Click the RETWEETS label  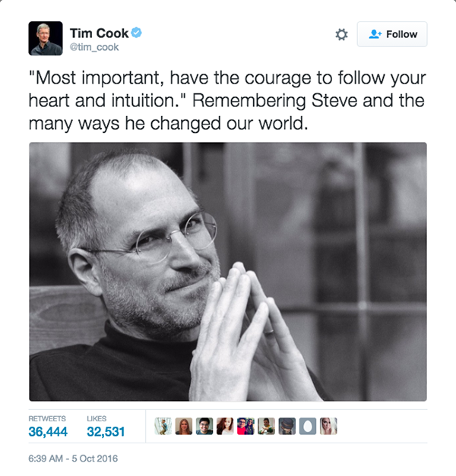[x=47, y=418]
